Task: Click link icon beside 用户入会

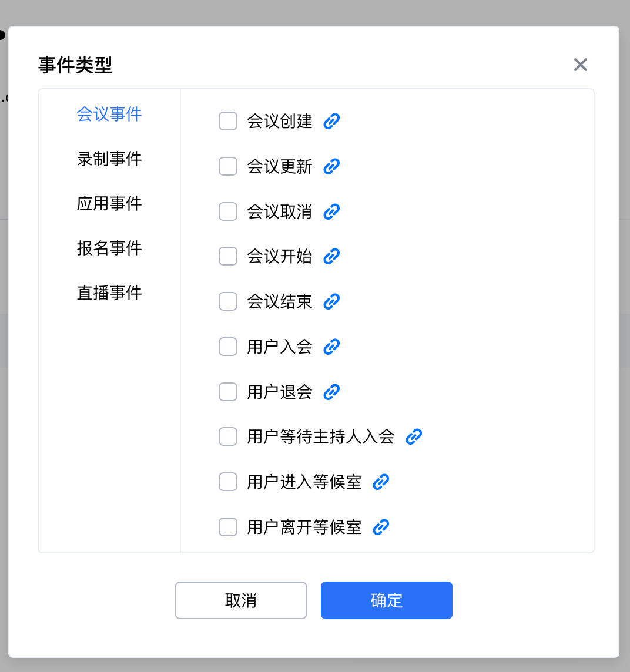Action: tap(331, 347)
